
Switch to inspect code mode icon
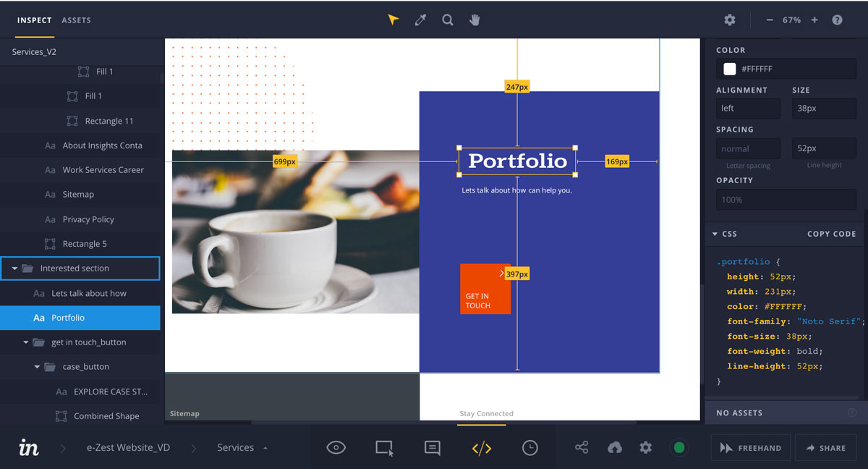point(482,448)
